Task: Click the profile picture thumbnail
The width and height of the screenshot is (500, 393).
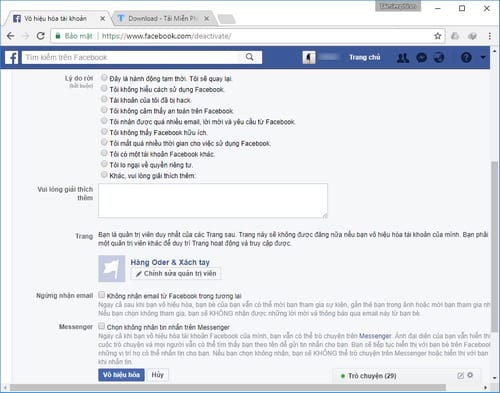Action: (309, 57)
